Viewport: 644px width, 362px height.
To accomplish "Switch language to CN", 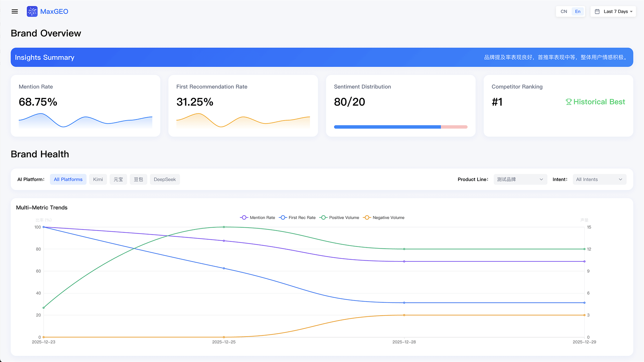I will [x=563, y=11].
